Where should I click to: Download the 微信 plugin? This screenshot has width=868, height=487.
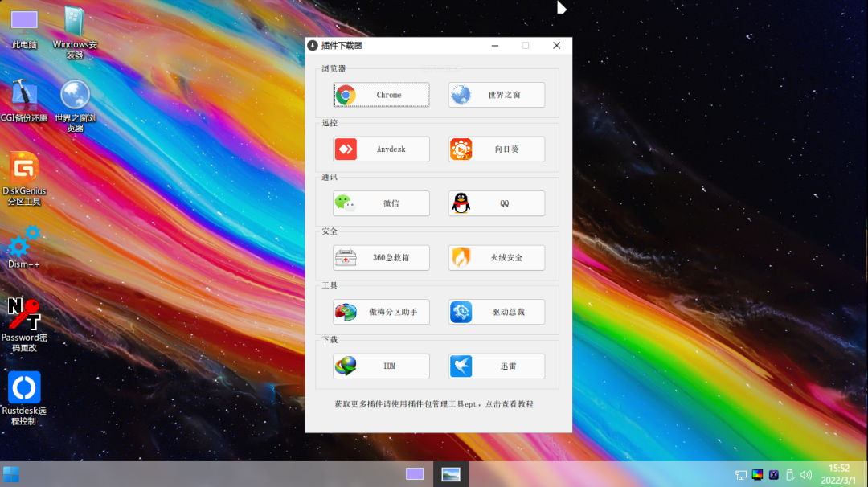click(381, 203)
